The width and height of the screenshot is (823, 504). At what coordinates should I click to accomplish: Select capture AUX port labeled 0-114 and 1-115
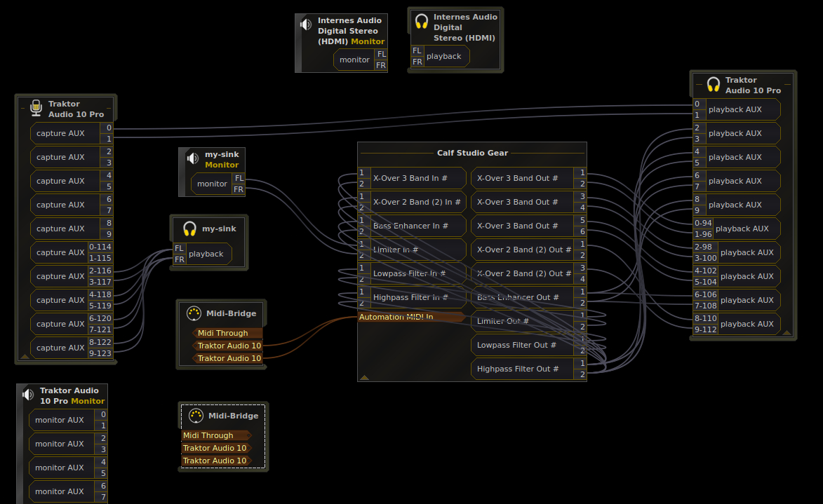pos(72,252)
